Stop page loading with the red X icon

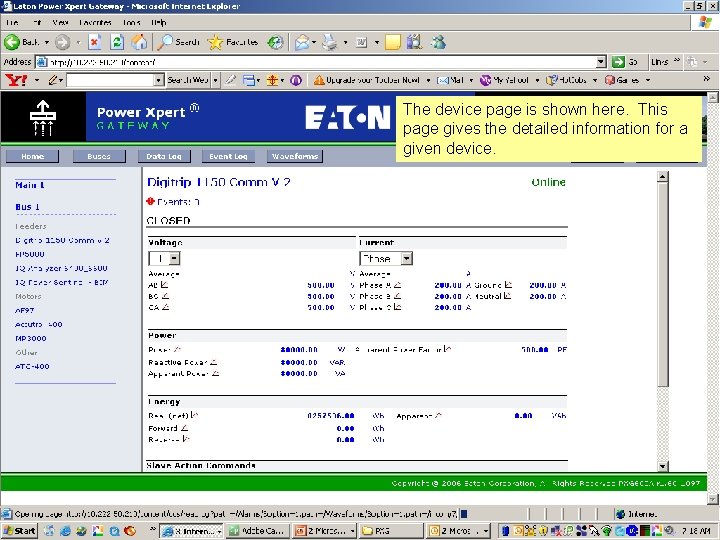pos(95,42)
